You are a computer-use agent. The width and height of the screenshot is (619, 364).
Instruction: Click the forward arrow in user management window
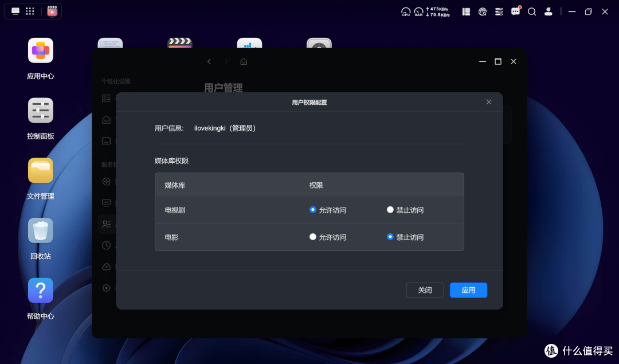pyautogui.click(x=226, y=61)
